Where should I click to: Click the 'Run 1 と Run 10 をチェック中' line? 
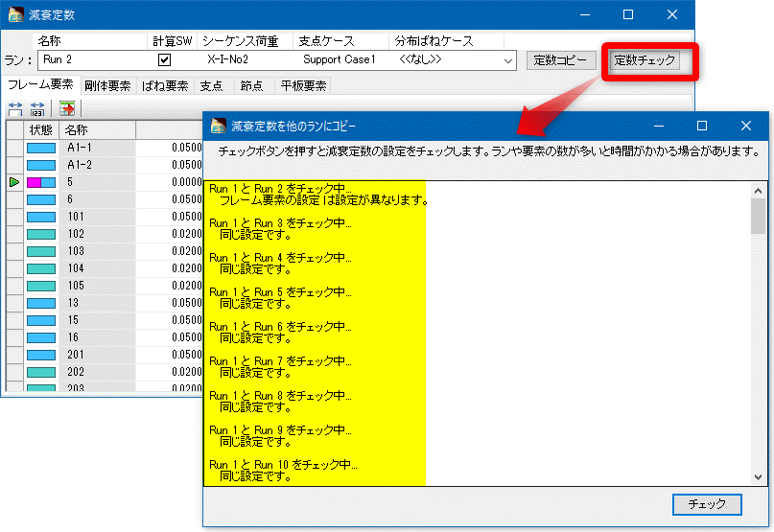(283, 465)
